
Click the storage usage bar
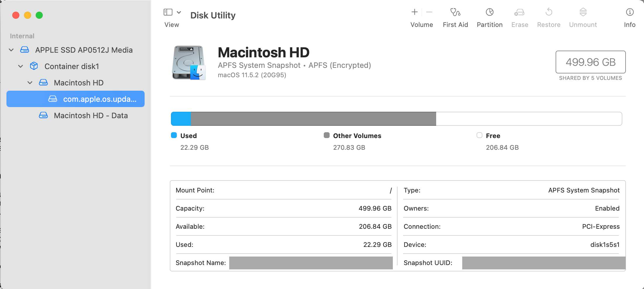396,118
